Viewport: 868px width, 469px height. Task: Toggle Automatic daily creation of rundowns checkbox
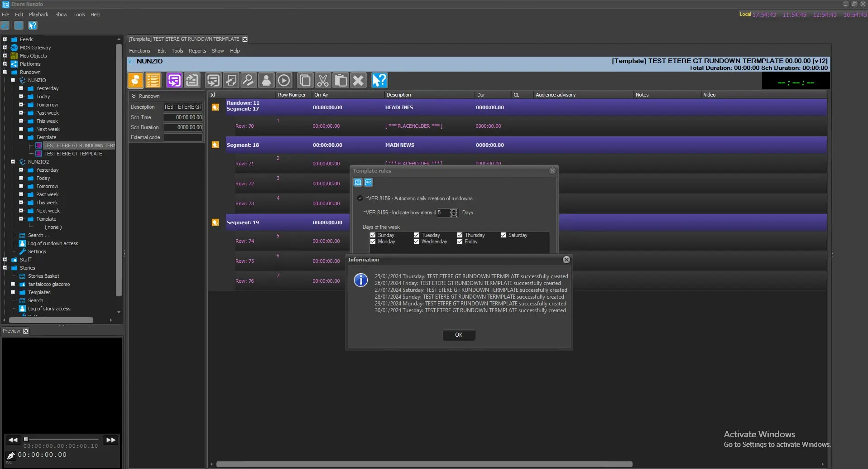point(360,198)
